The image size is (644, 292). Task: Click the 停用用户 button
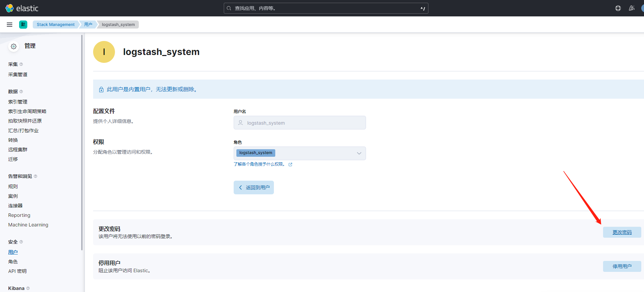(x=622, y=266)
